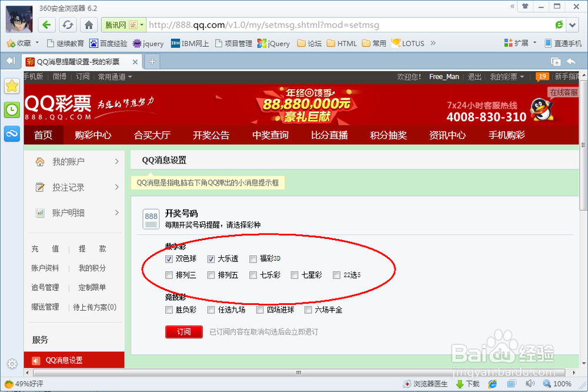The width and height of the screenshot is (588, 392).
Task: Click the speaker mute icon in status bar
Action: tap(530, 384)
